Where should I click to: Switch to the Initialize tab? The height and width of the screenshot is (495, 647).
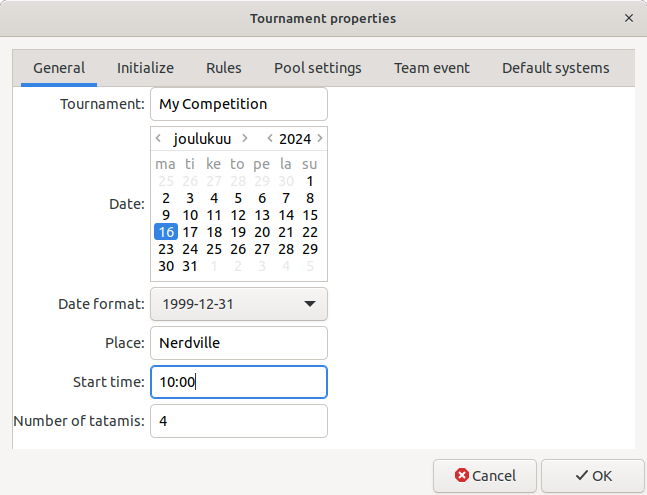click(145, 68)
